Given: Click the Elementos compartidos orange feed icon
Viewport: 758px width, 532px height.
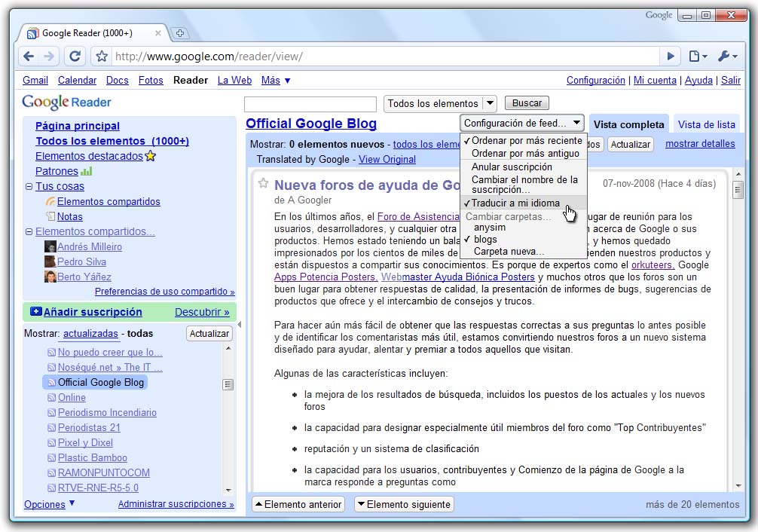Looking at the screenshot, I should click(x=50, y=201).
